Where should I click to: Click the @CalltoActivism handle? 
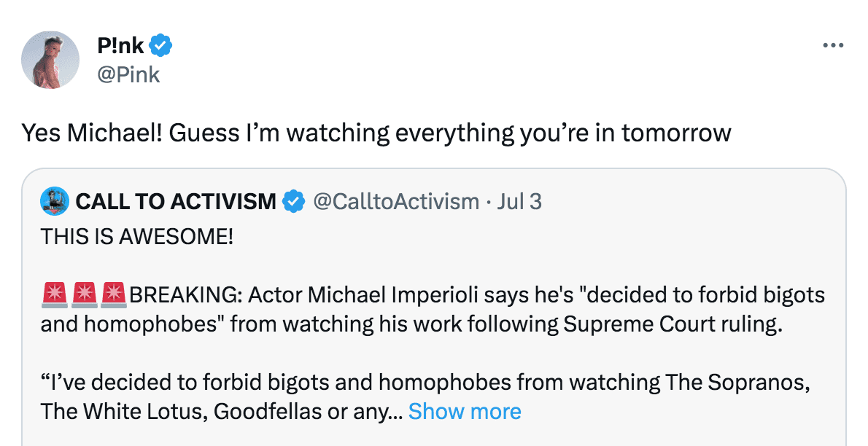point(395,201)
